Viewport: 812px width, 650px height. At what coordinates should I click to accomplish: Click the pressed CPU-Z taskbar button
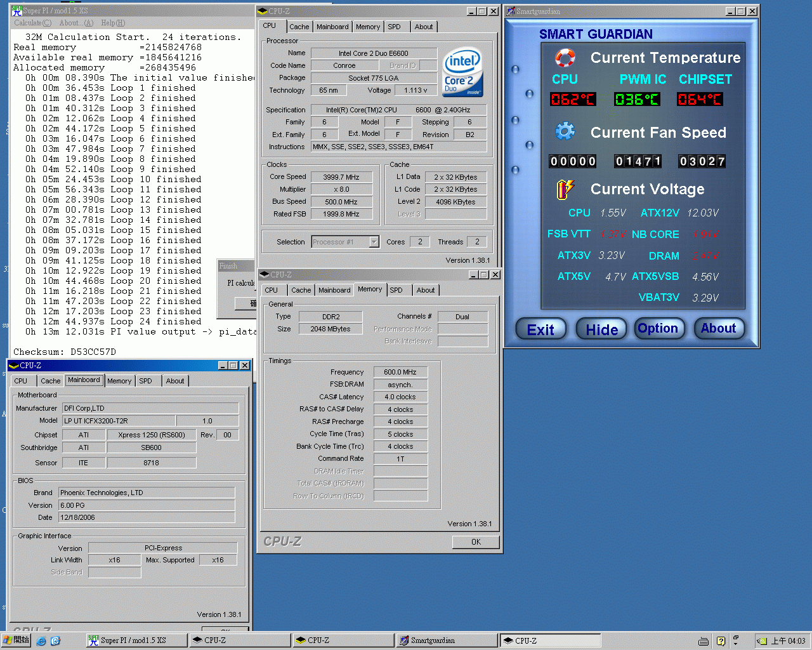(x=550, y=640)
